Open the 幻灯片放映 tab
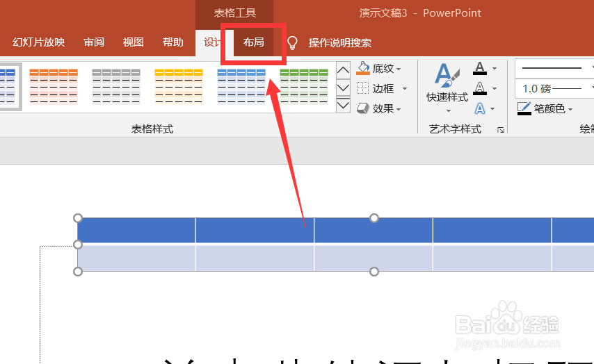Screen dimensions: 594x364 [39, 42]
